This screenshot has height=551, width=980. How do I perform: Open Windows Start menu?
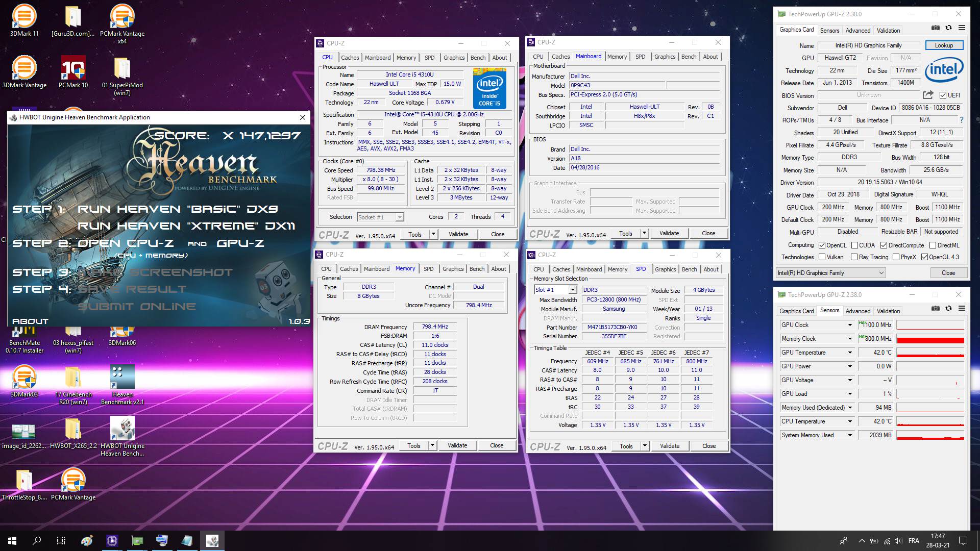point(12,541)
